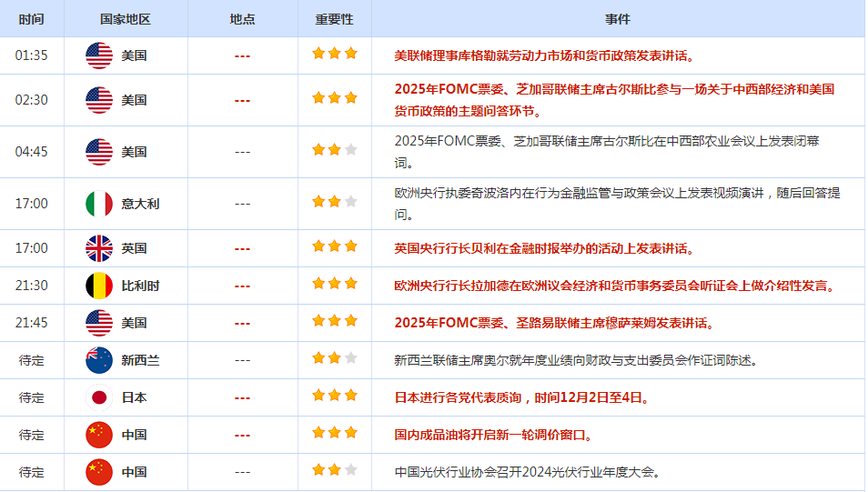Click the Italy flag icon
Screen dimensions: 868x492
tap(98, 204)
